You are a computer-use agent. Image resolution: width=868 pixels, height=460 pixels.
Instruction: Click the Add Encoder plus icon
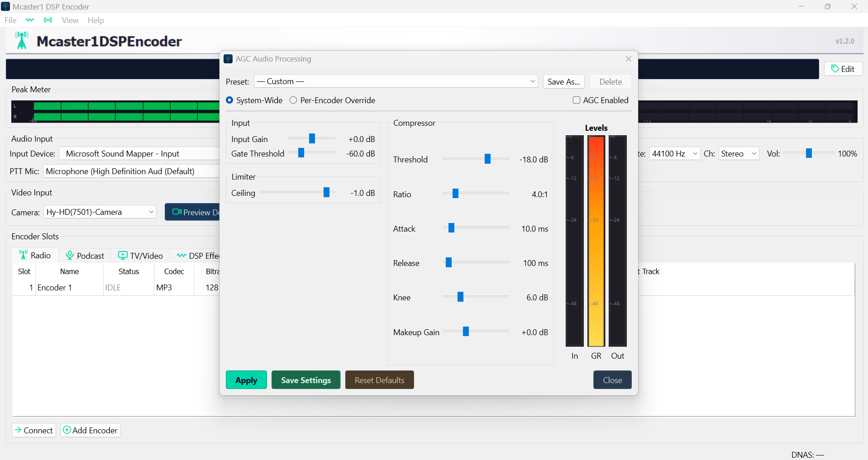[x=67, y=430]
